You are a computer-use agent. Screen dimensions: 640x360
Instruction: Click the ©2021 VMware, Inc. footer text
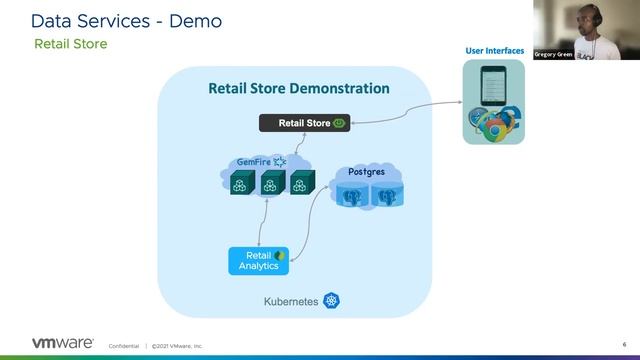tap(177, 346)
